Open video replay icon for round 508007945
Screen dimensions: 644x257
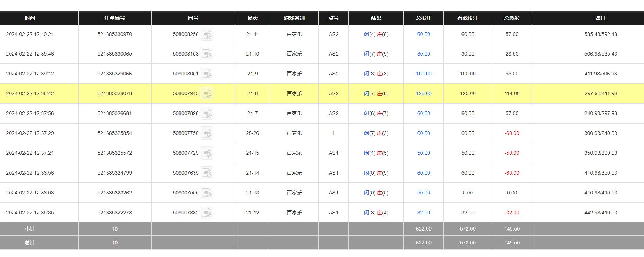click(x=206, y=93)
